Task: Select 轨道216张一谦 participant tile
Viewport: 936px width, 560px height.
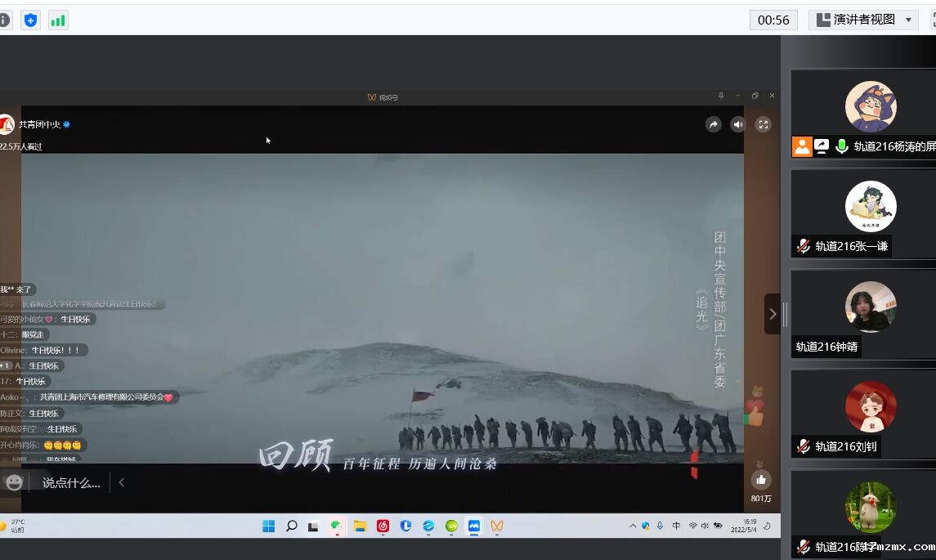Action: (863, 213)
